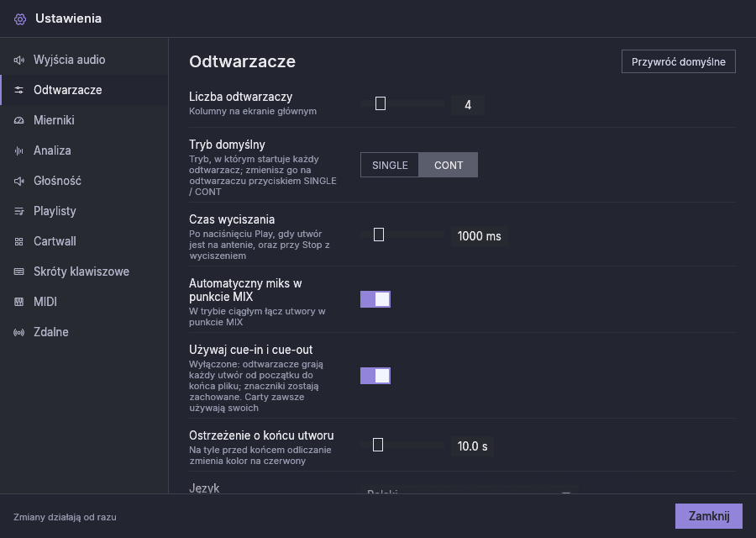Click the 10.0 s warning time value
The height and width of the screenshot is (538, 756).
pos(472,446)
